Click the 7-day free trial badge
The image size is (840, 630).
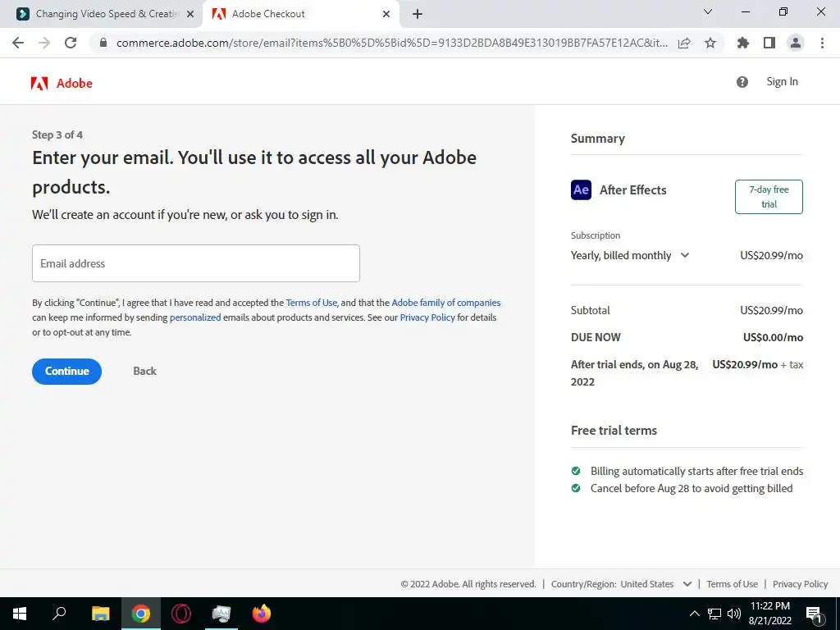point(769,197)
